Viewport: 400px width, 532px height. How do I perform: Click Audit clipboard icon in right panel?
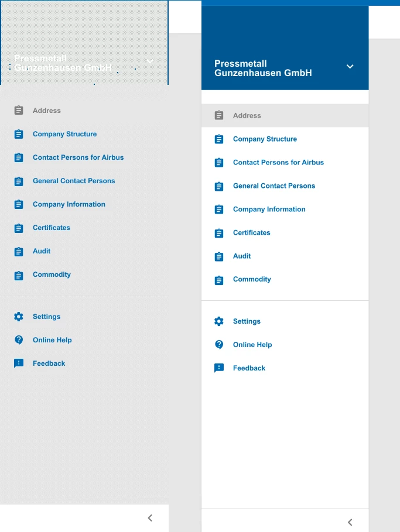[x=219, y=256]
